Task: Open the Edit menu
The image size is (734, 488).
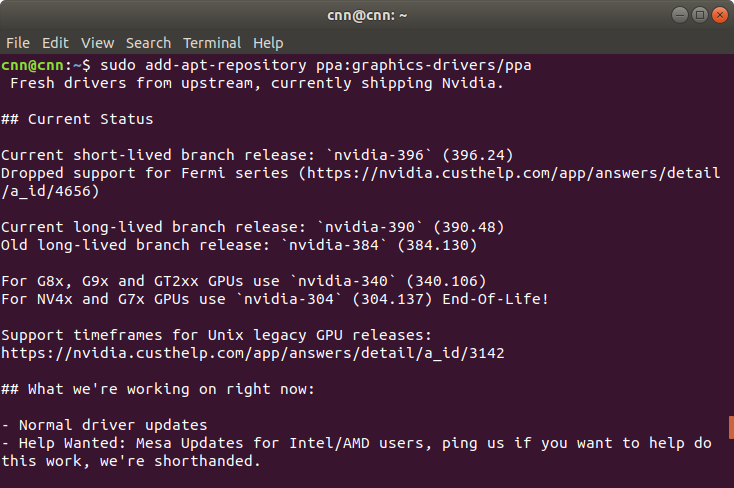Action: point(55,43)
